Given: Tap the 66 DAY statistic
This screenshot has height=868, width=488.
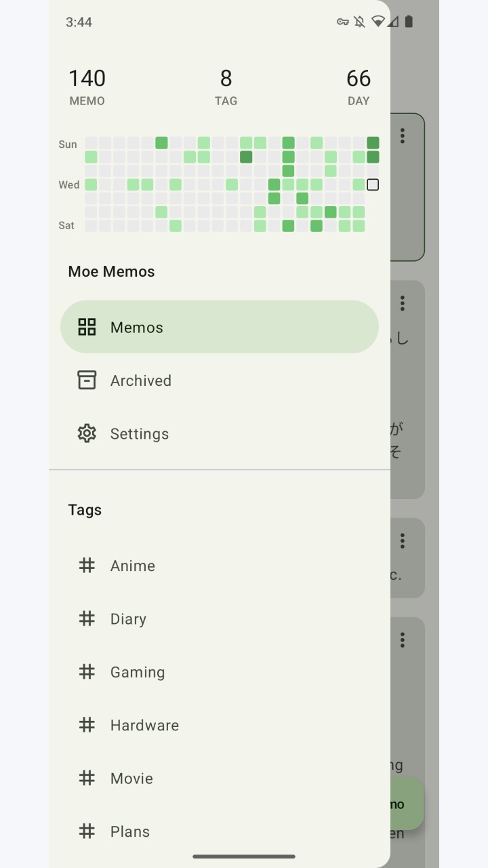Looking at the screenshot, I should tap(359, 87).
